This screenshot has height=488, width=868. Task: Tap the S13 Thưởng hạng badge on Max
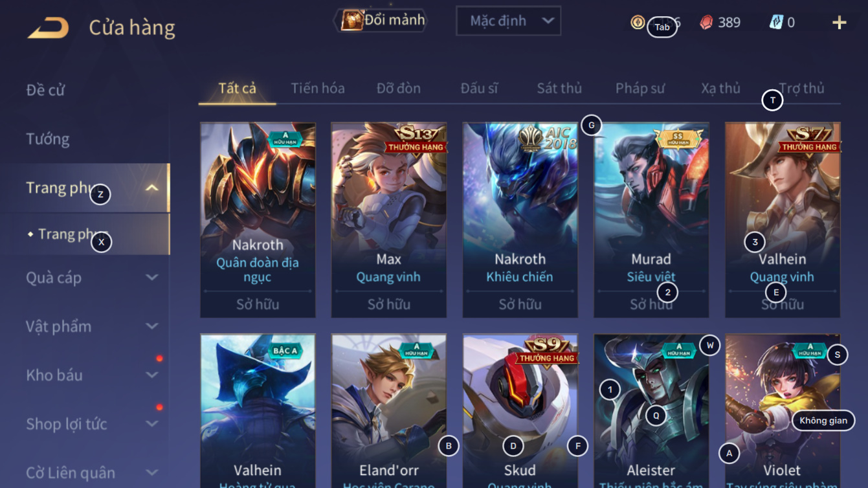[416, 139]
